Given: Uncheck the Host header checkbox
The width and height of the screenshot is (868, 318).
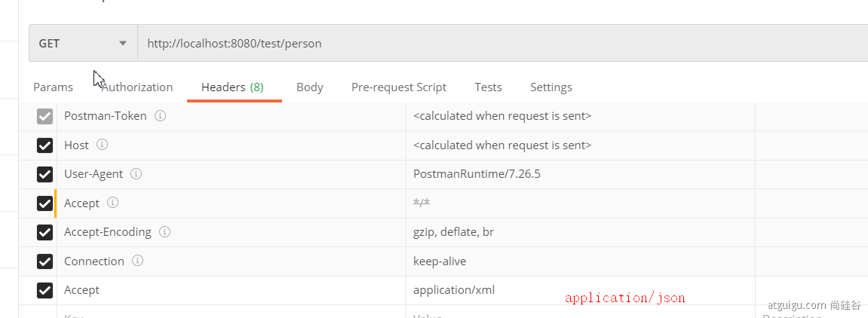Looking at the screenshot, I should [45, 145].
